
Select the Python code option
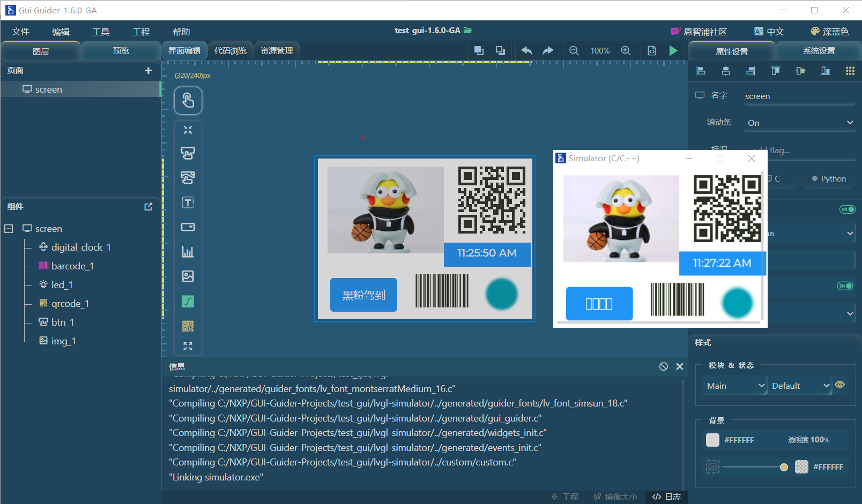coord(829,179)
